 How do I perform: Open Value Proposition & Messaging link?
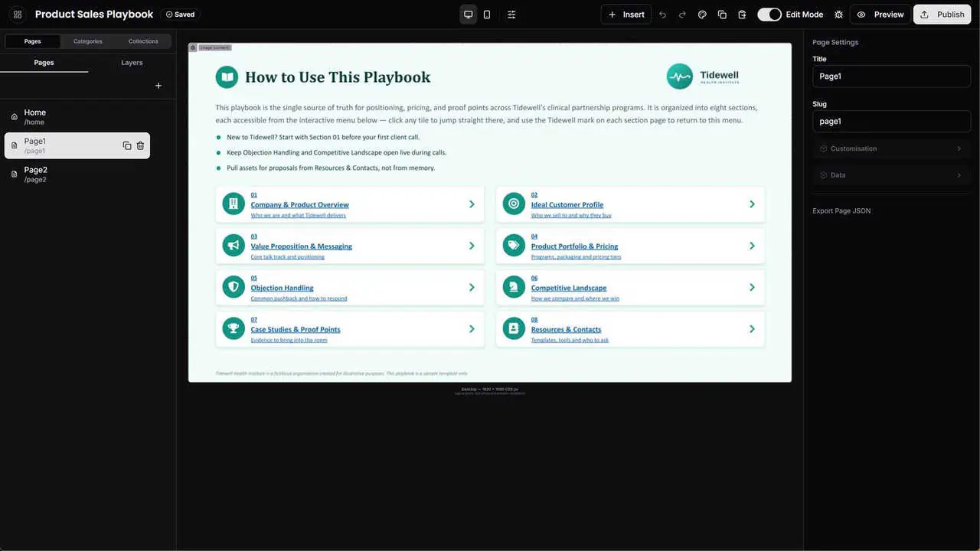click(x=302, y=246)
